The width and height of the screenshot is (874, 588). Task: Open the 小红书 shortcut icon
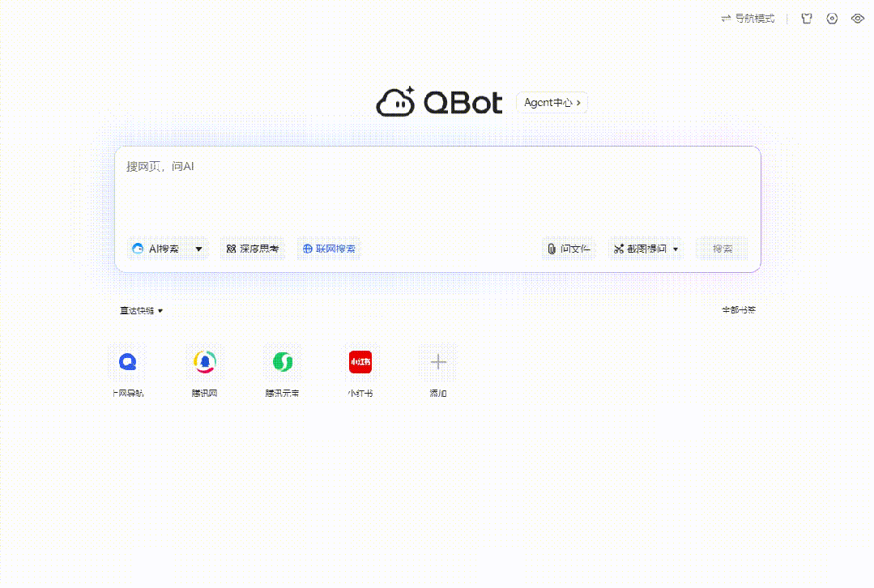coord(360,362)
